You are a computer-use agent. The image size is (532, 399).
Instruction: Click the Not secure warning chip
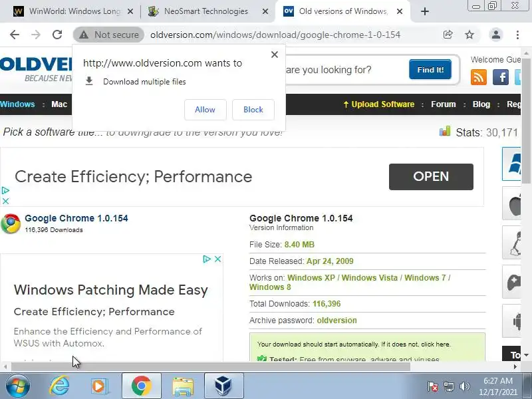108,35
